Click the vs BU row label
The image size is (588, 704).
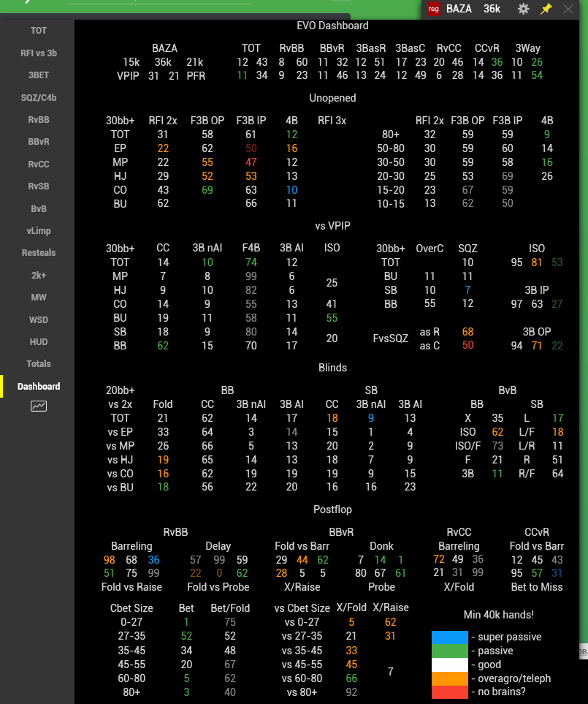[x=121, y=488]
